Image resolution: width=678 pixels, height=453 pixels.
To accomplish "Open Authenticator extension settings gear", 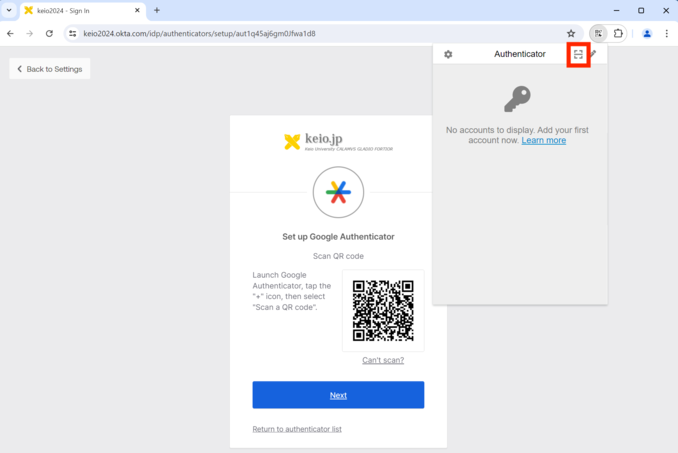I will [448, 54].
